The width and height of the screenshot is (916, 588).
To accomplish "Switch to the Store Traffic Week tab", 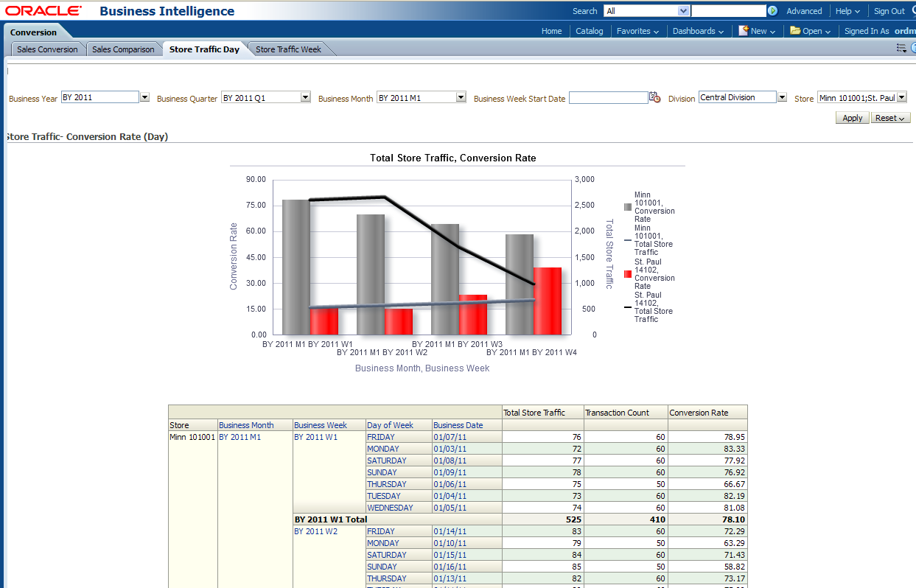I will coord(288,49).
